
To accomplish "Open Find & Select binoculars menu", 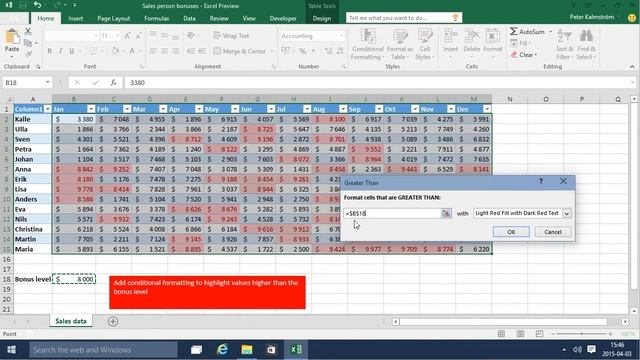I will [586, 44].
